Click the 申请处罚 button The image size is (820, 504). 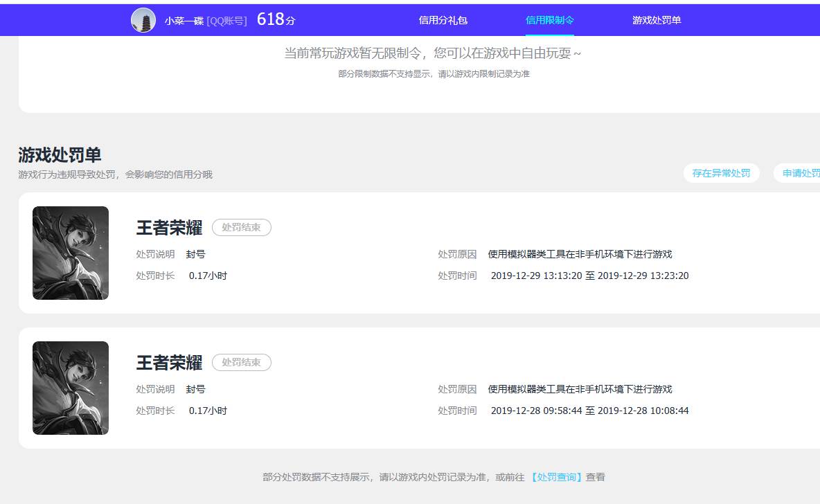tap(802, 173)
